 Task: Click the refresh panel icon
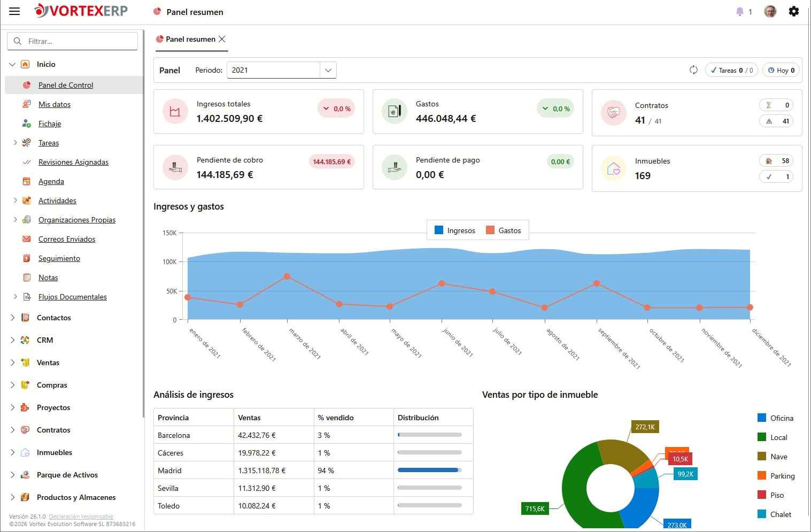[x=693, y=70]
